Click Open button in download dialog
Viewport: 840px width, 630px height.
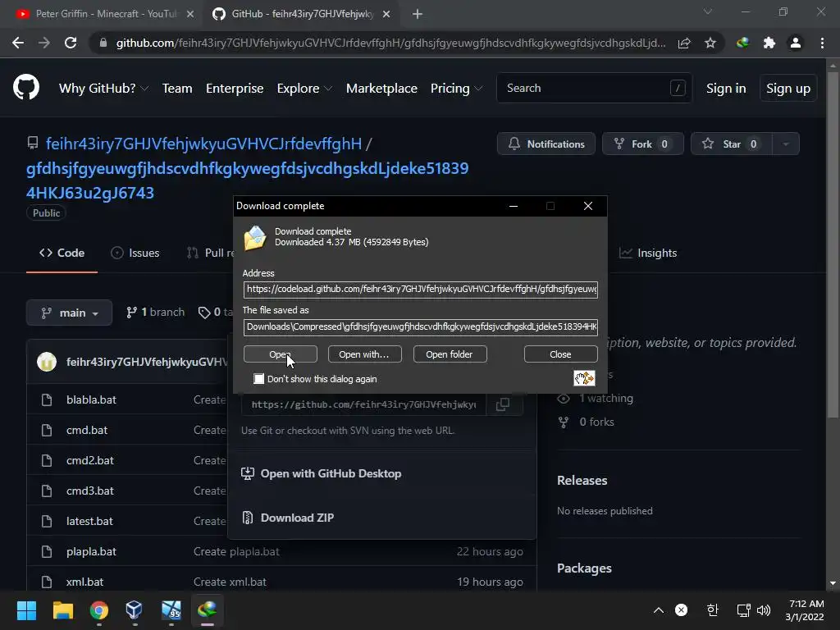[x=281, y=354]
